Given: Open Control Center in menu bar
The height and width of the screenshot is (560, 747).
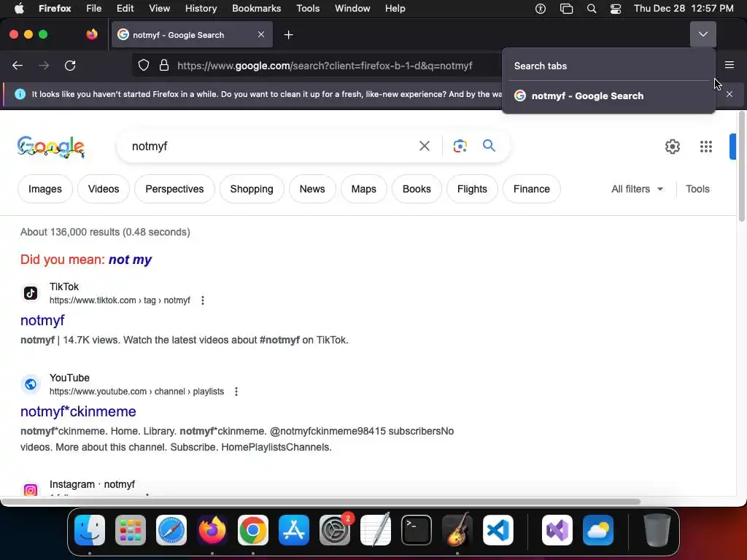Looking at the screenshot, I should [616, 9].
